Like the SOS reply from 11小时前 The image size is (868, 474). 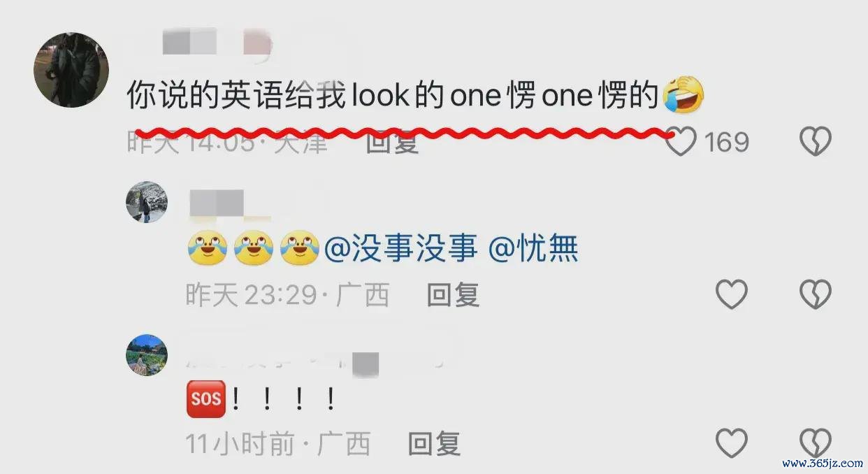(732, 443)
